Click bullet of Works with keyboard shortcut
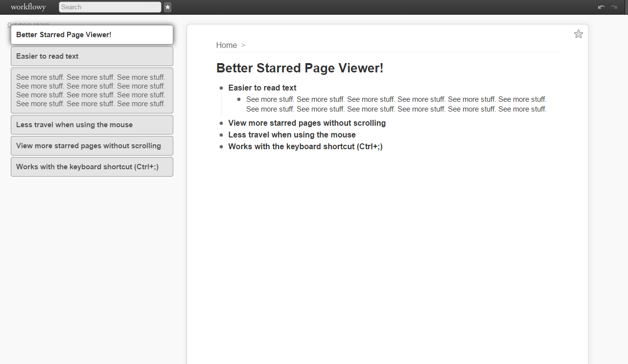The width and height of the screenshot is (628, 364). pyautogui.click(x=221, y=147)
